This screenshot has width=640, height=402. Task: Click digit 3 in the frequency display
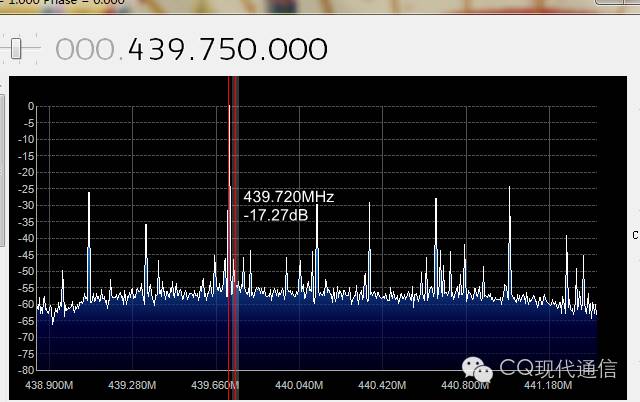tap(157, 49)
